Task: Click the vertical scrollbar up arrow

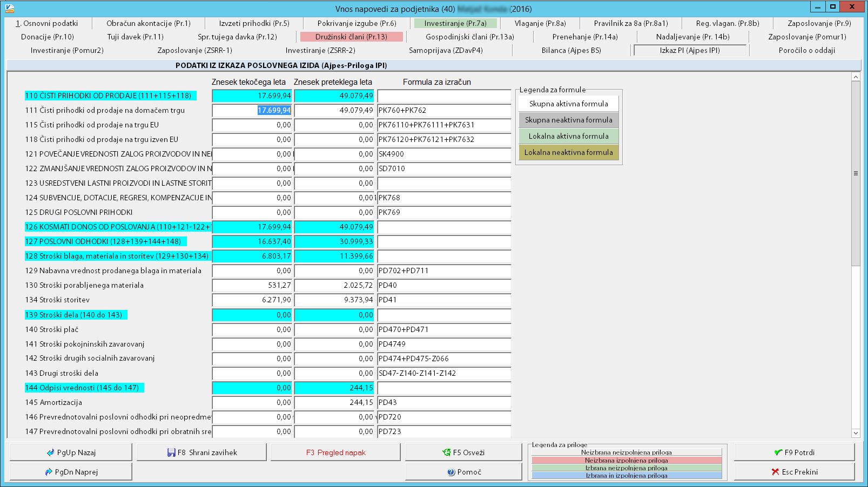Action: 856,77
